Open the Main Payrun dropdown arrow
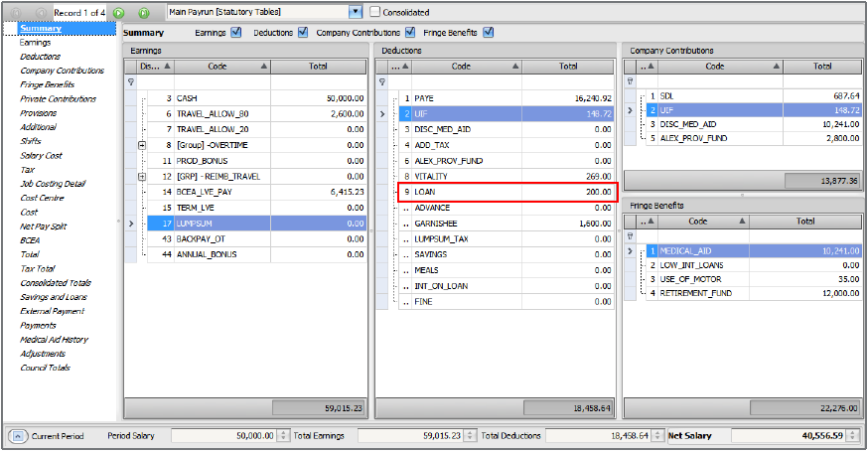The width and height of the screenshot is (868, 452). coord(356,12)
